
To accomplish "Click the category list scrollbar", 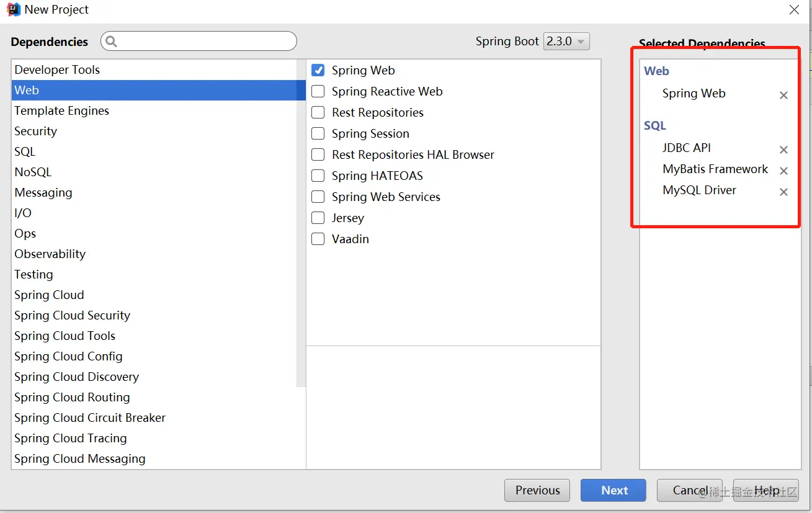I will 301,223.
